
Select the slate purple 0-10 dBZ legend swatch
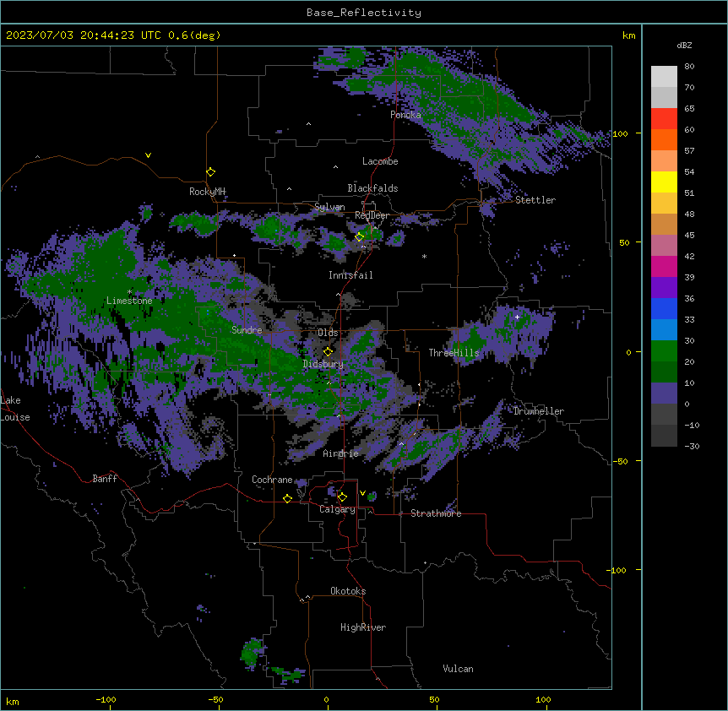coord(664,393)
